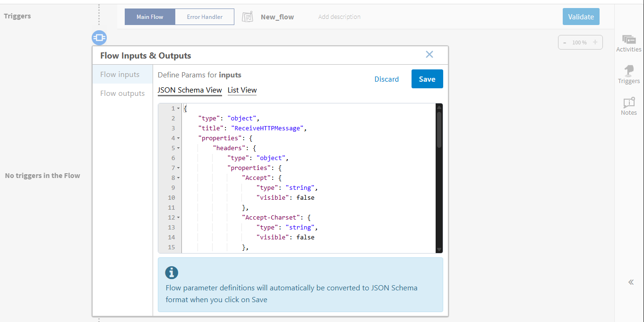Fold the "Accept-Charset" block at line 12
Image resolution: width=644 pixels, height=322 pixels.
click(178, 218)
